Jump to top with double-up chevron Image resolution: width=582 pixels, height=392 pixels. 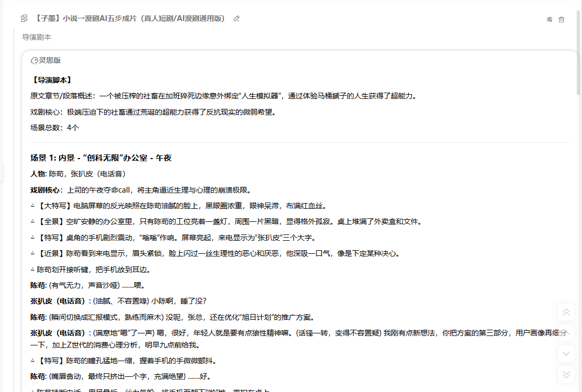tap(566, 312)
